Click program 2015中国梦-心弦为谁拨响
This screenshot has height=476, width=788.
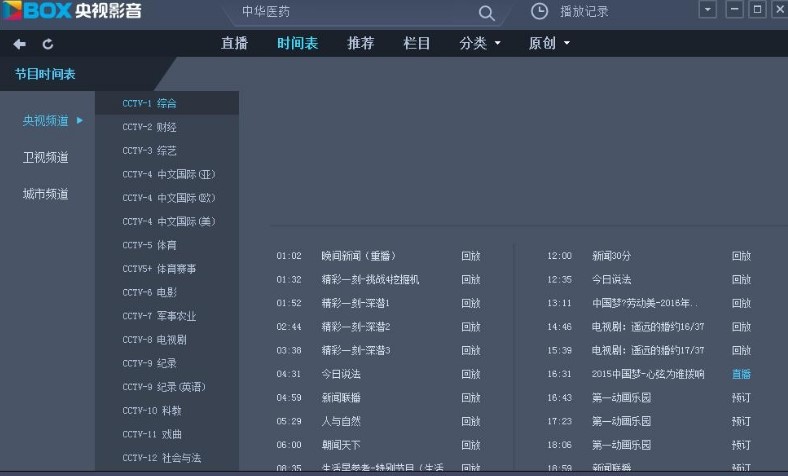pos(648,374)
